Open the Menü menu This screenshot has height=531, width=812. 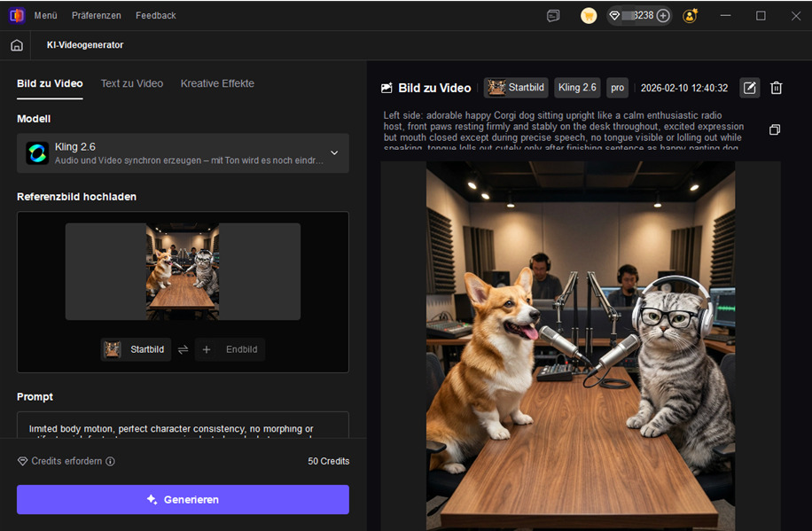(45, 16)
